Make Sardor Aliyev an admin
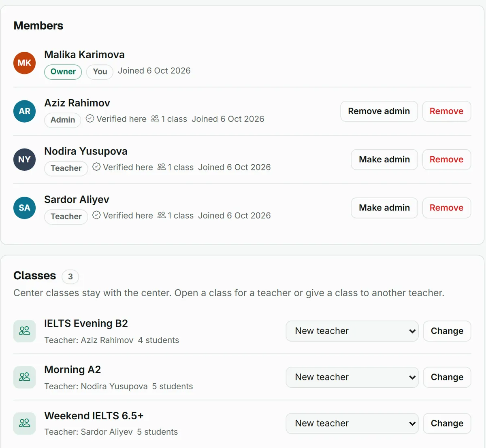Viewport: 486px width, 448px height. 384,208
